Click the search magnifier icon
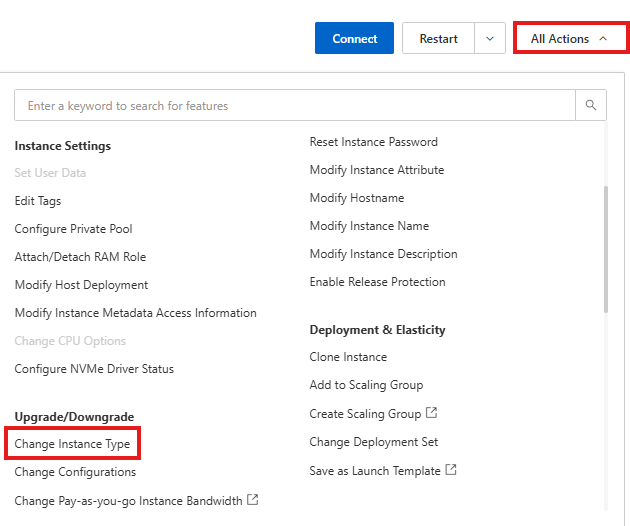 [590, 105]
